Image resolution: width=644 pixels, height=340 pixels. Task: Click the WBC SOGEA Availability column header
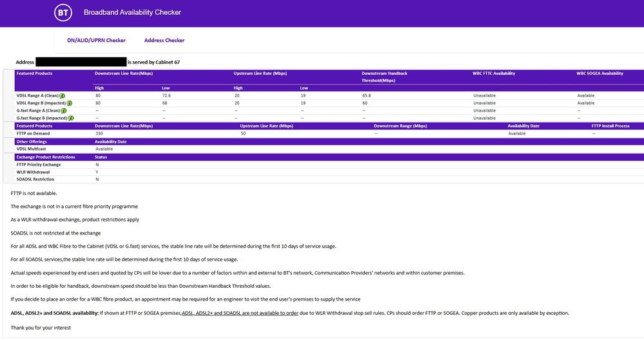pyautogui.click(x=600, y=73)
